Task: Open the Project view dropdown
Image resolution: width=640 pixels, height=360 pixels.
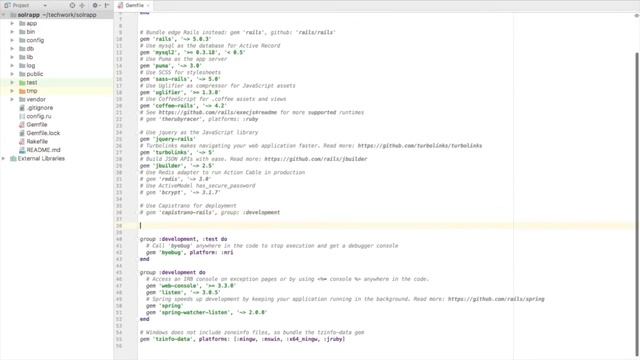Action: pyautogui.click(x=45, y=6)
